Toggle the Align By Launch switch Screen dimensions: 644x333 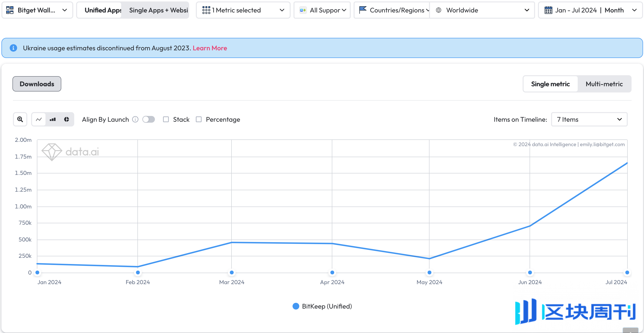click(x=148, y=119)
